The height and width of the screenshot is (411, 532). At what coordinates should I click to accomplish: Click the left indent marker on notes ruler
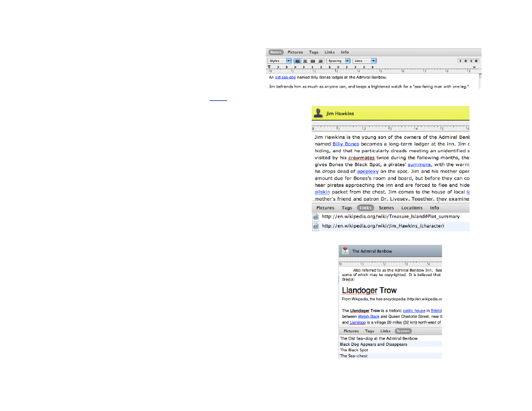click(x=269, y=67)
